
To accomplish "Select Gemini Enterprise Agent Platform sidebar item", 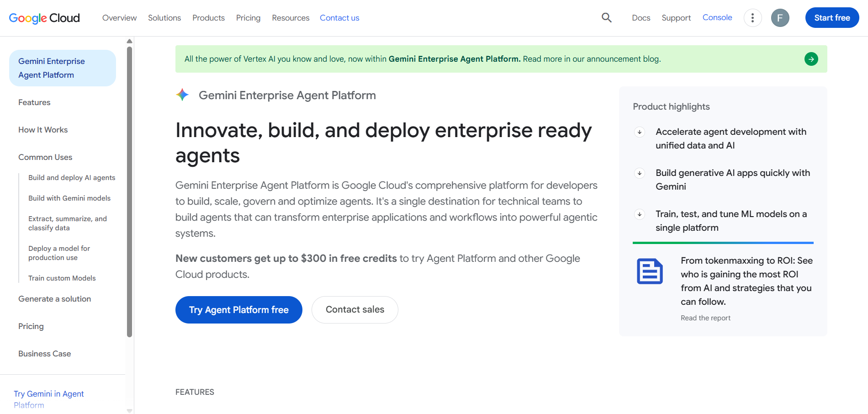I will (x=63, y=68).
